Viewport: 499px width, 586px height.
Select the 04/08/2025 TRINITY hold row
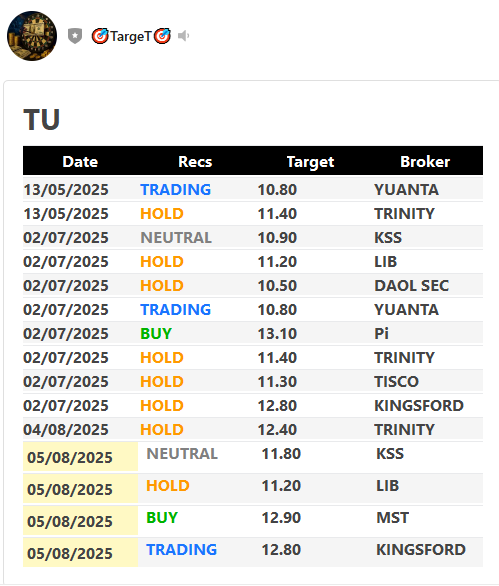tap(253, 429)
